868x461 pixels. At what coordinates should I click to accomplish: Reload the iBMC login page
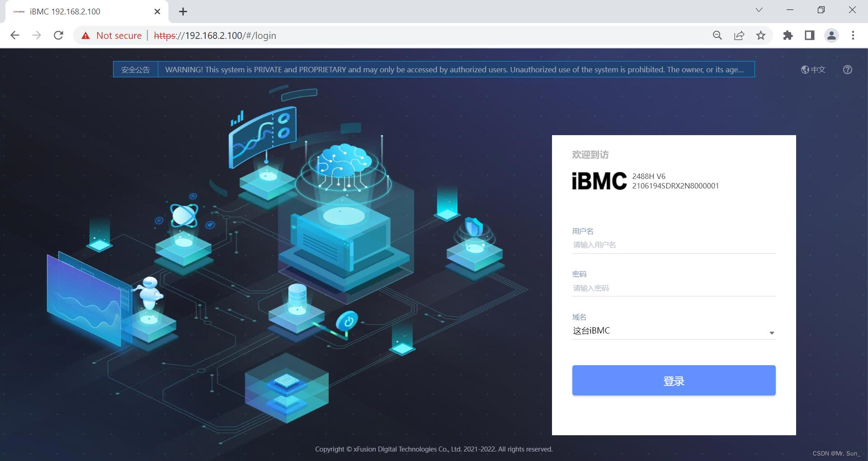tap(58, 35)
